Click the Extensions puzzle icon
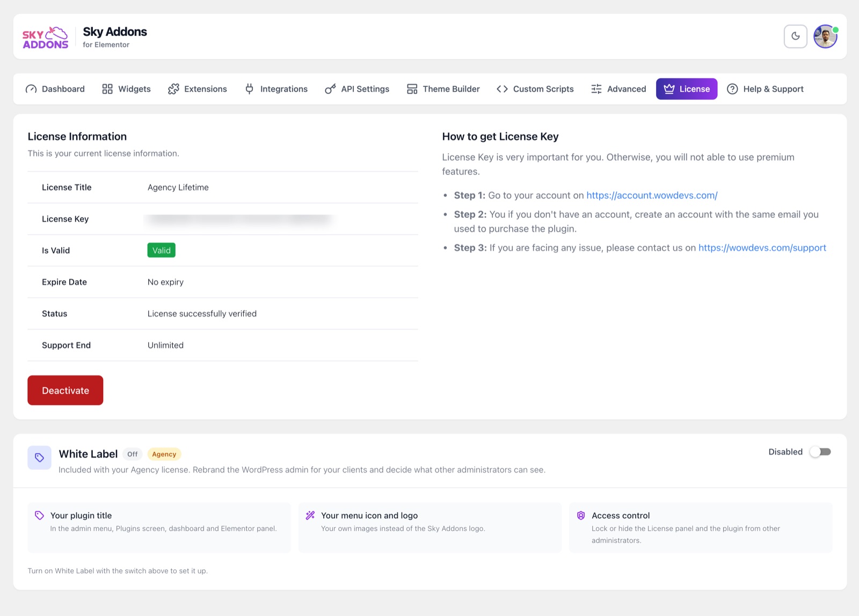The image size is (859, 616). point(173,89)
